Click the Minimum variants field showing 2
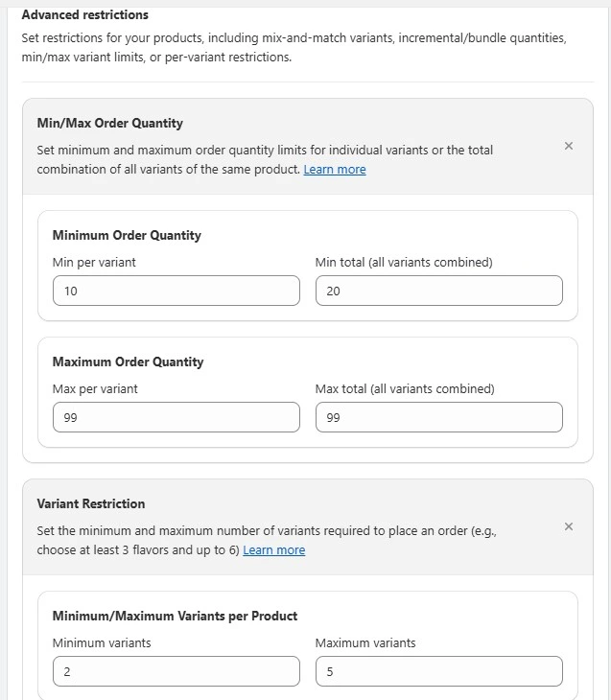611x700 pixels. pos(176,671)
